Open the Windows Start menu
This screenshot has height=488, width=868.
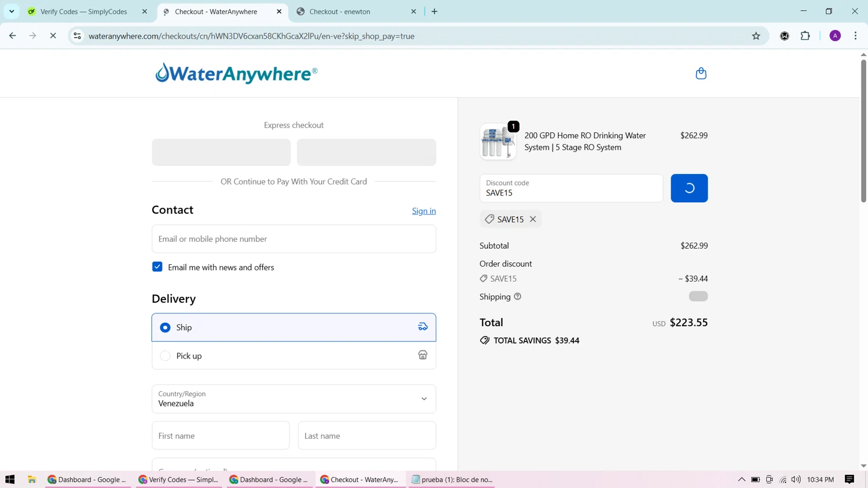tap(10, 479)
